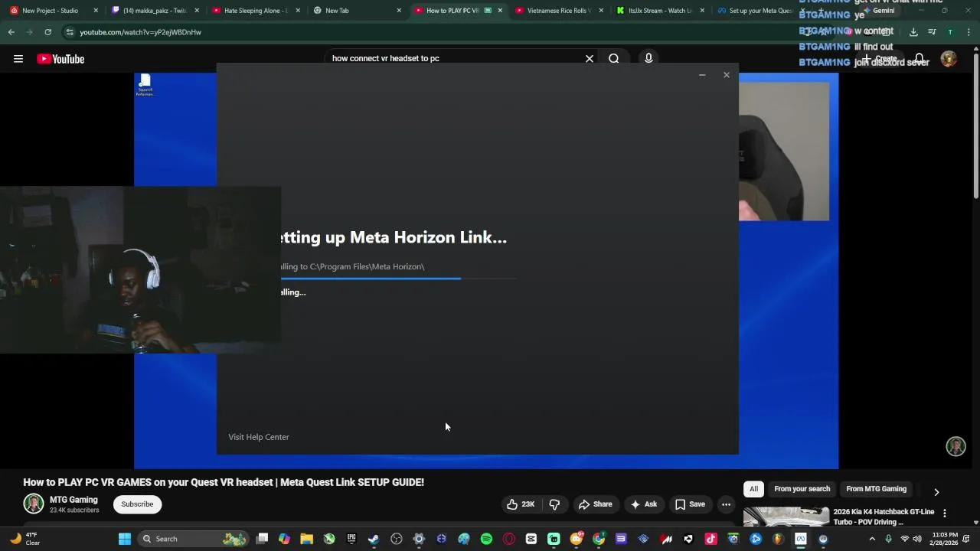Start voice search with the microphone
This screenshot has height=551, width=980.
pyautogui.click(x=648, y=58)
